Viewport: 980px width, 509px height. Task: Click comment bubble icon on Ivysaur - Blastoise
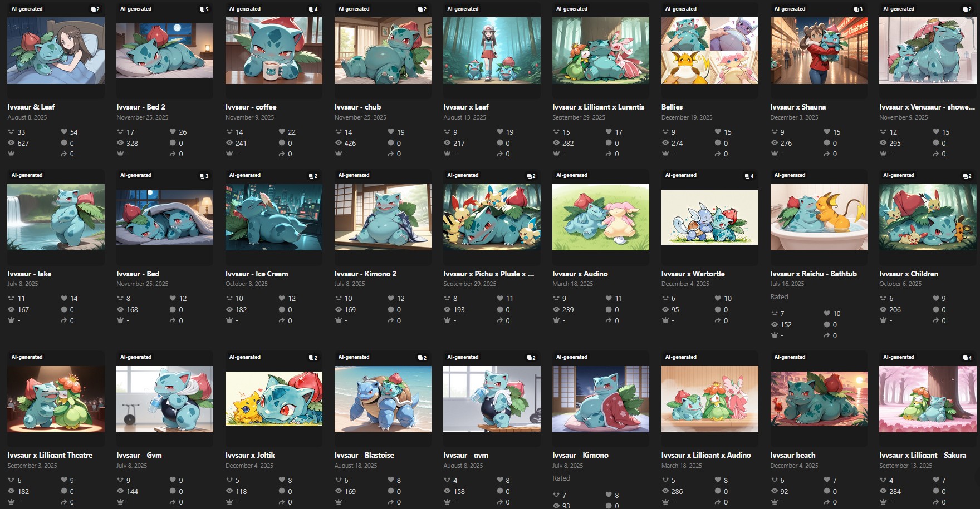pyautogui.click(x=391, y=491)
